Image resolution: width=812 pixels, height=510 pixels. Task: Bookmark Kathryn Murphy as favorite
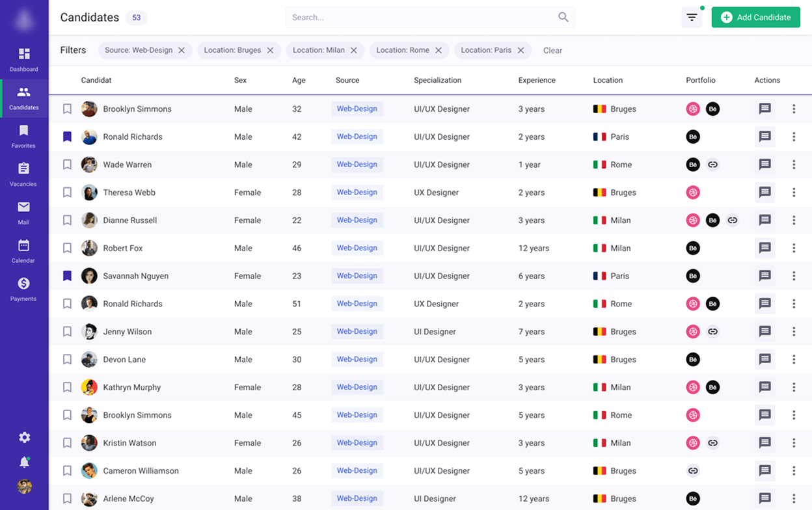(66, 387)
